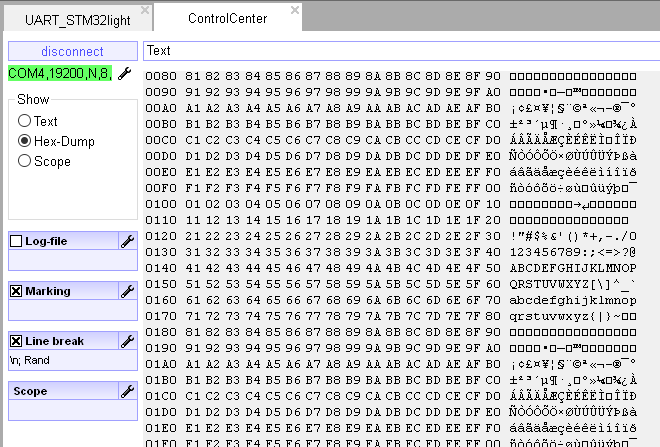Viewport: 660px width, 447px height.
Task: Open Log-file settings wrench
Action: [x=128, y=241]
